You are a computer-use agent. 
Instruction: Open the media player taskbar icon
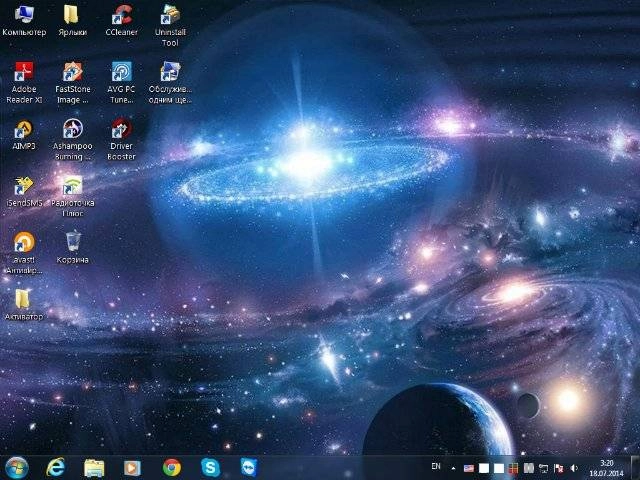[x=132, y=468]
